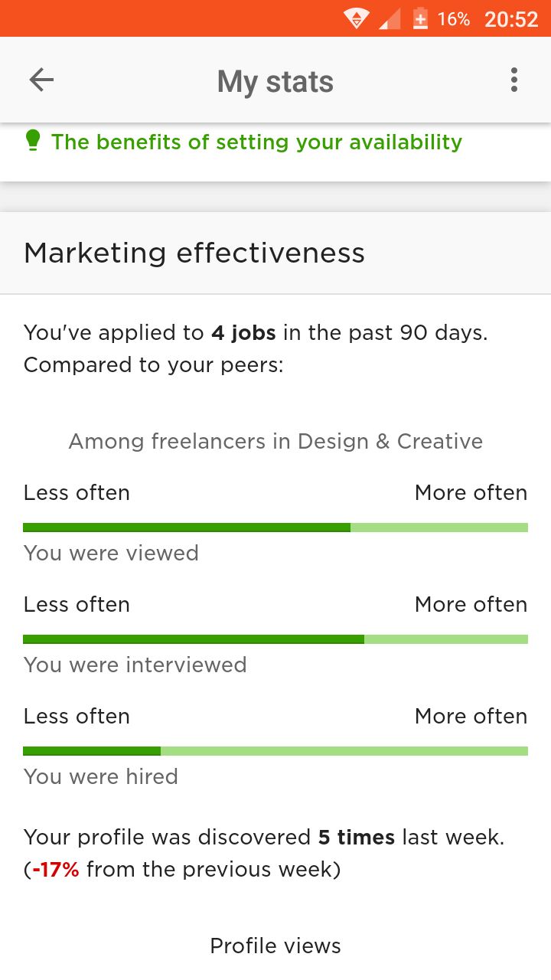Tap the '4 jobs' applied text
Viewport: 551px width, 980px height.
(x=244, y=333)
